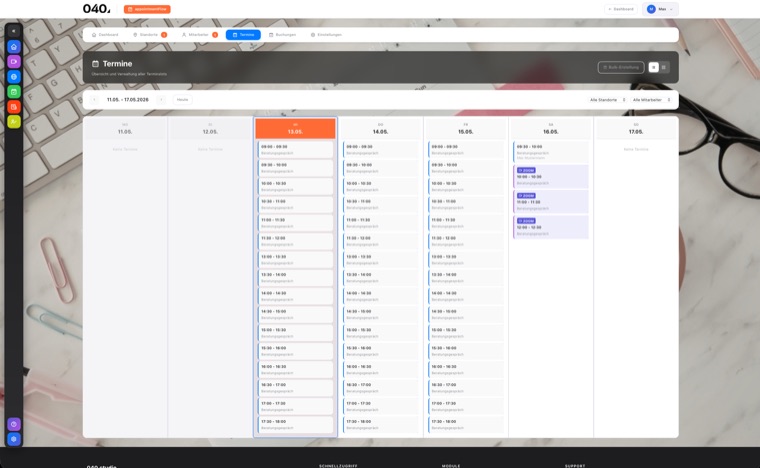Open the blue settings icon at sidebar bottom
The width and height of the screenshot is (760, 468).
click(14, 439)
